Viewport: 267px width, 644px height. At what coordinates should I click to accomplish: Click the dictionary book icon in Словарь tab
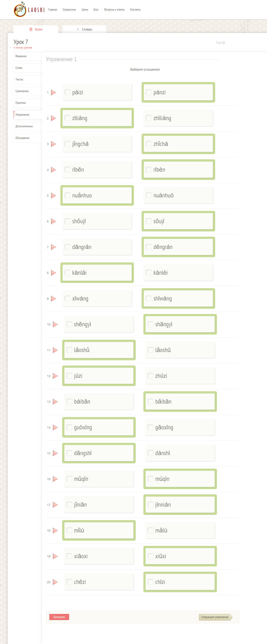click(78, 29)
